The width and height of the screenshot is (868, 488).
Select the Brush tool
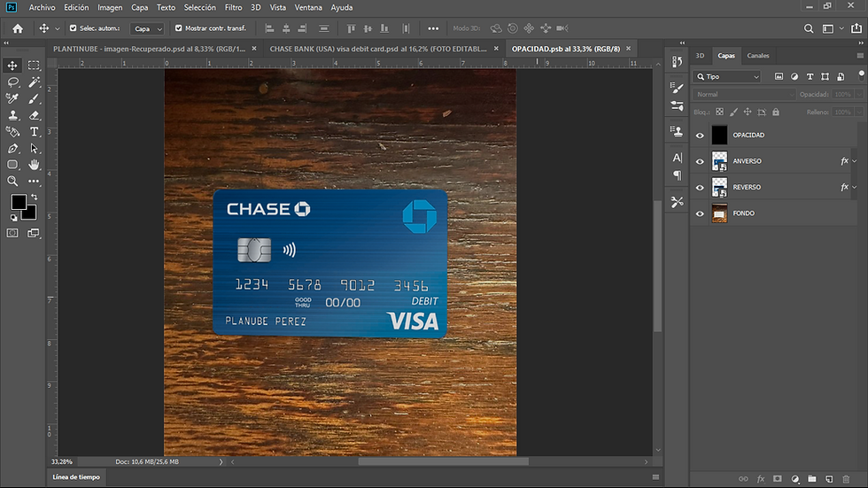[34, 98]
